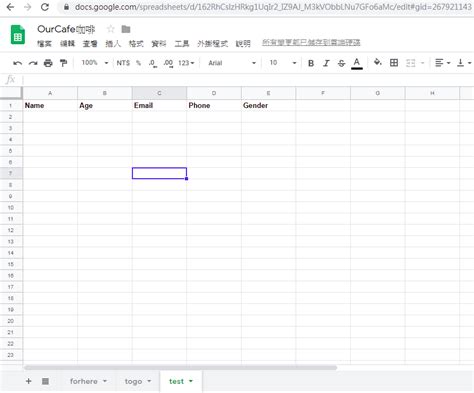Select the paint format tool

(63, 63)
